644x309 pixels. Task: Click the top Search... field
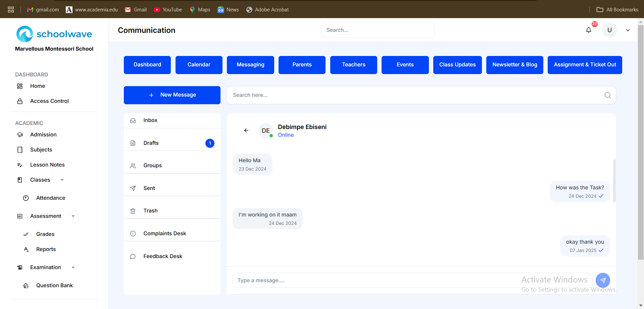point(378,30)
